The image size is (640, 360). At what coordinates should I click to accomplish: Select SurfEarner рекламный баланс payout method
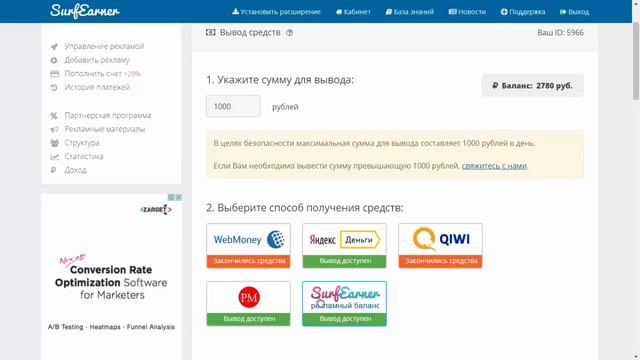[x=344, y=303]
